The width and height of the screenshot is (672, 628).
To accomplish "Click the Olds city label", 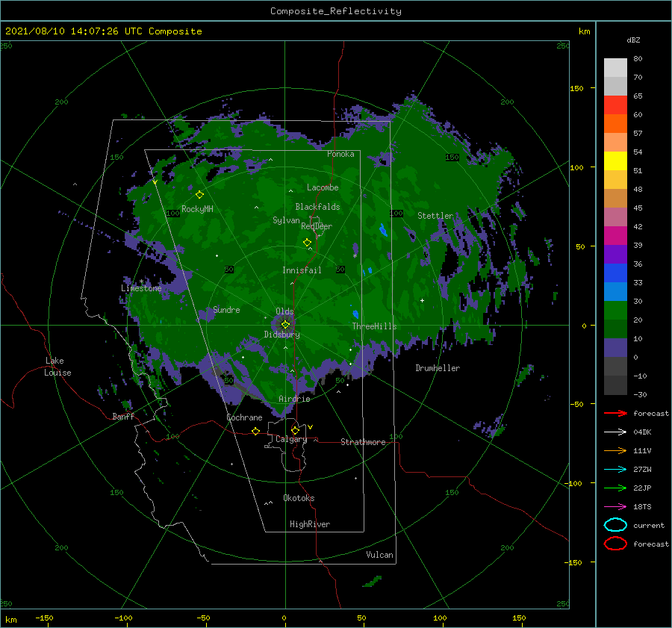I will click(284, 311).
